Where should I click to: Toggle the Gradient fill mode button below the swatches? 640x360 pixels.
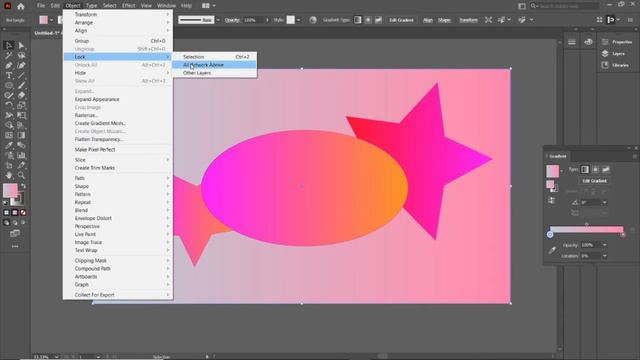pos(15,213)
